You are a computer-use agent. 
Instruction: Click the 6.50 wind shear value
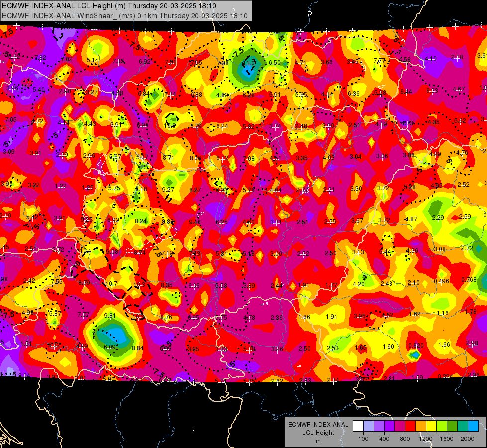274,62
